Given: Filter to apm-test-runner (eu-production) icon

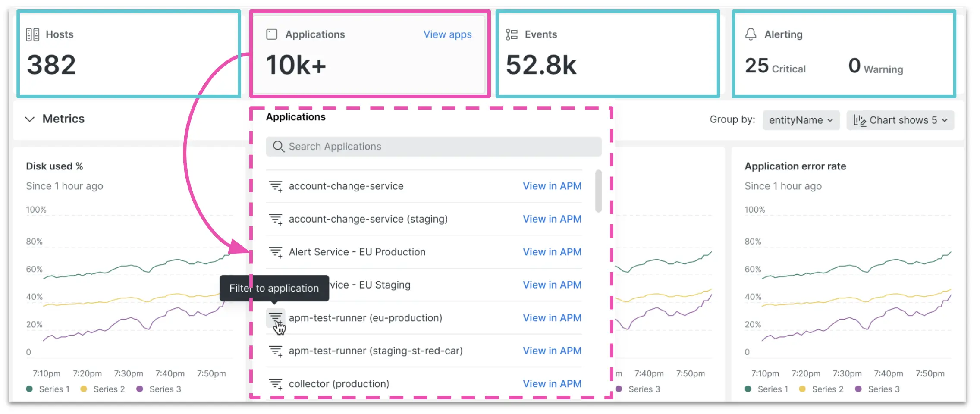Looking at the screenshot, I should point(276,318).
